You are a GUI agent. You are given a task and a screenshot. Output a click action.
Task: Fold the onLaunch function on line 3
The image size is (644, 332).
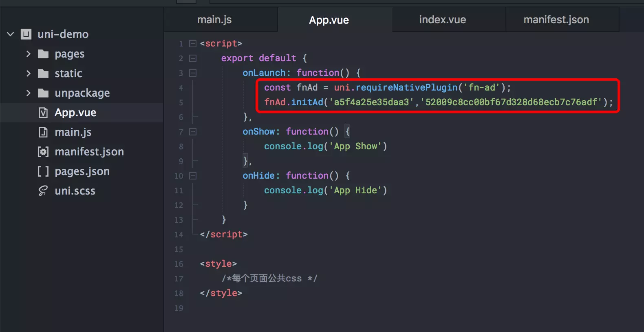(x=193, y=73)
